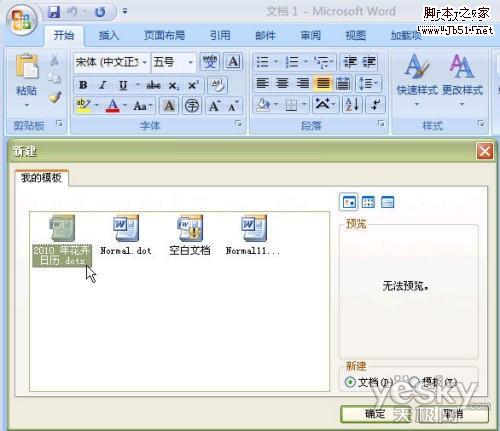500x431 pixels.
Task: Apply yellow text highlight color
Action: click(x=83, y=106)
